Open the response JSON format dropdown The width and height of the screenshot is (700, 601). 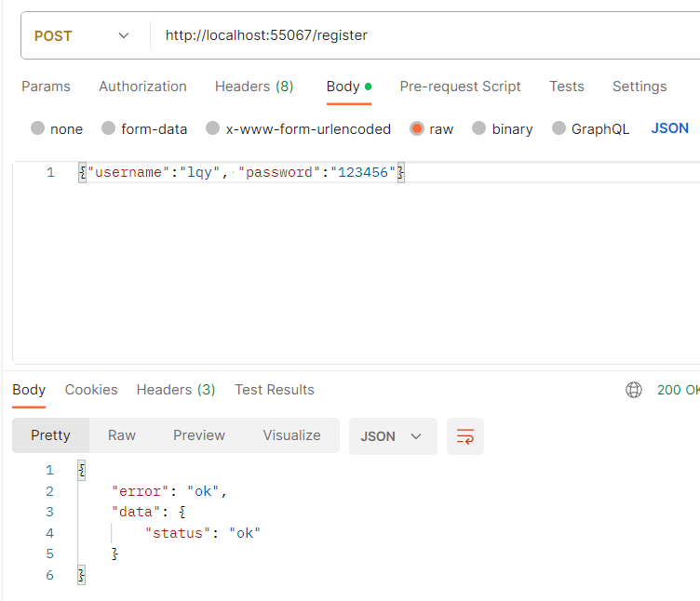click(x=392, y=436)
